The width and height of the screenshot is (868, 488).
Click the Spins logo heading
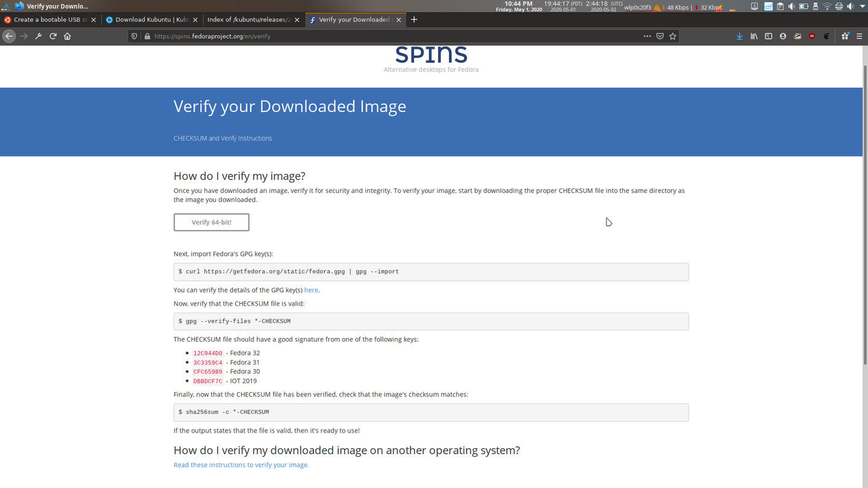(x=431, y=55)
